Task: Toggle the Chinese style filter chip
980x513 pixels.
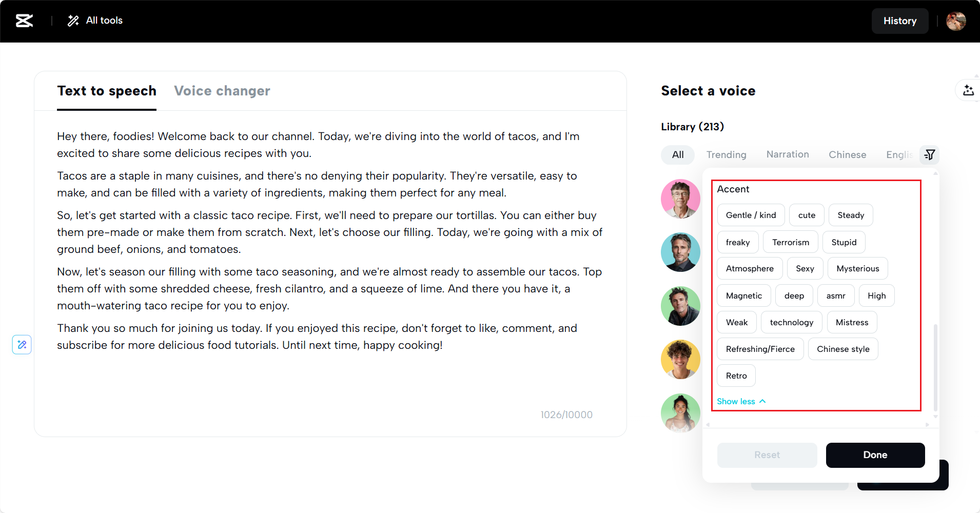Action: pos(843,349)
